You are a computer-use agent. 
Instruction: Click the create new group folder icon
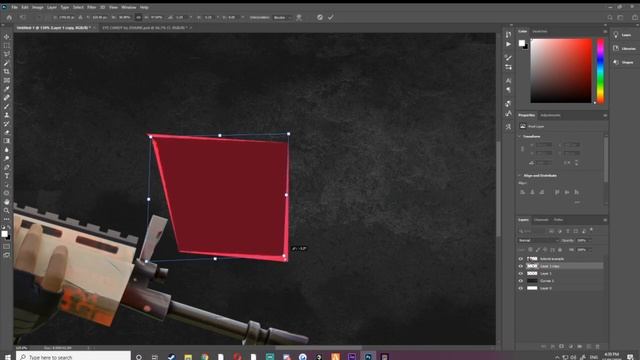click(x=580, y=346)
